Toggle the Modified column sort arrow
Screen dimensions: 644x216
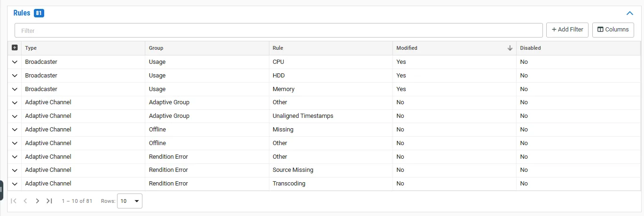(x=510, y=48)
